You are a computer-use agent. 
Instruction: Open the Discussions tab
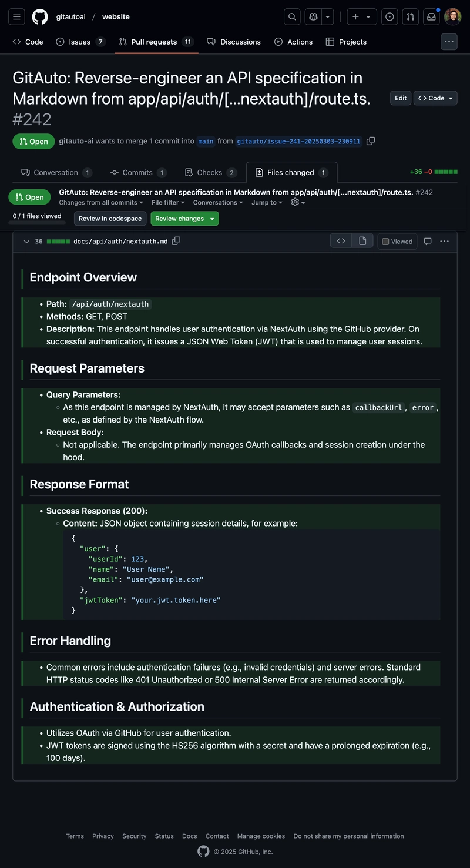234,42
